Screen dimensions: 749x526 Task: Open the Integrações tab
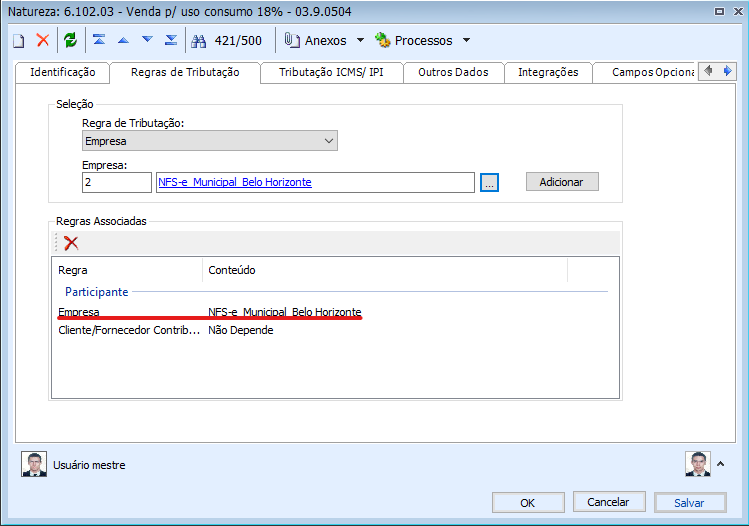click(x=548, y=72)
